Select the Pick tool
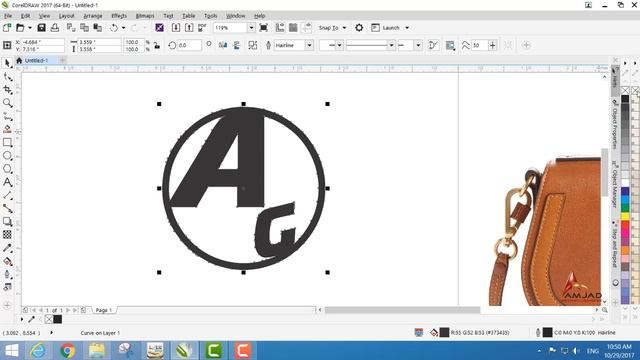Image resolution: width=640 pixels, height=360 pixels. [x=7, y=63]
